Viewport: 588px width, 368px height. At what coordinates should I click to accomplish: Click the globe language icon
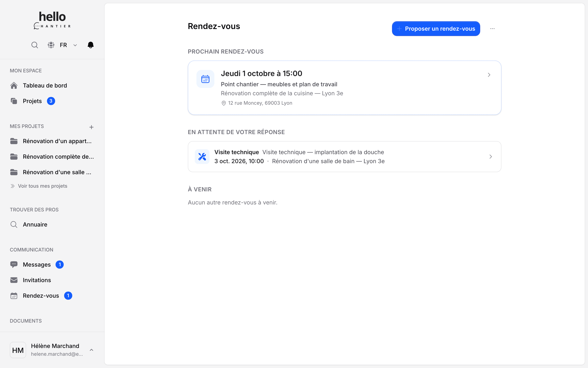(x=51, y=45)
